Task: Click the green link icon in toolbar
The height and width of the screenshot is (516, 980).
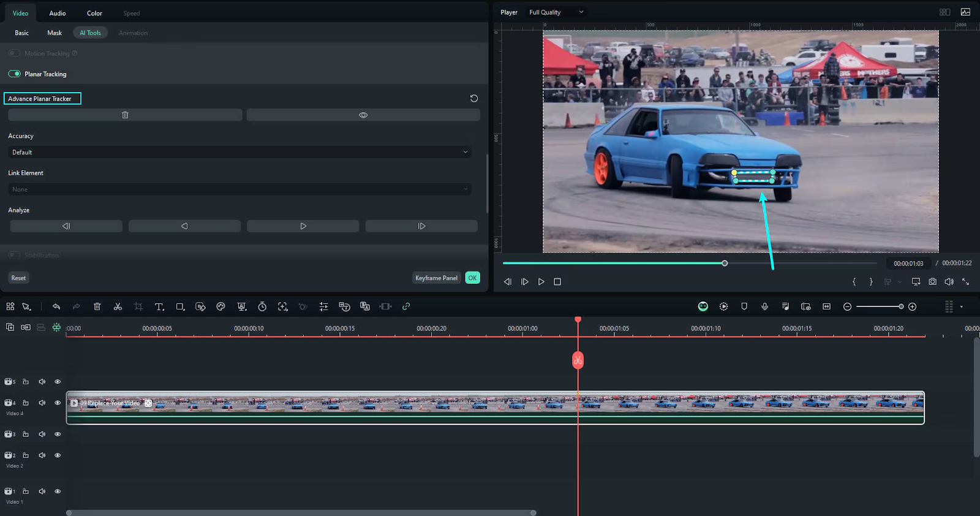Action: tap(406, 306)
